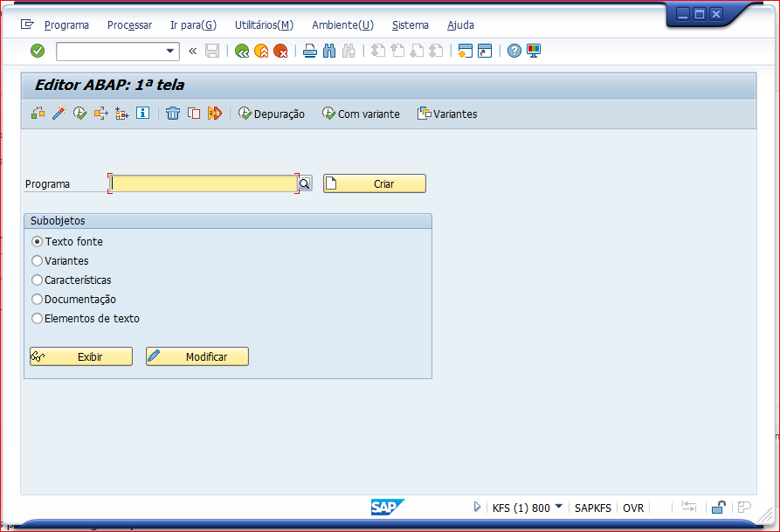Open the command field dropdown arrow
This screenshot has width=780, height=532.
pos(169,51)
